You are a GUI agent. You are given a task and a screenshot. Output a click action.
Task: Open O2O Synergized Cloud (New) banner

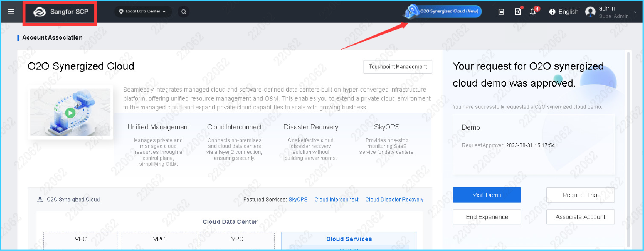click(x=443, y=11)
